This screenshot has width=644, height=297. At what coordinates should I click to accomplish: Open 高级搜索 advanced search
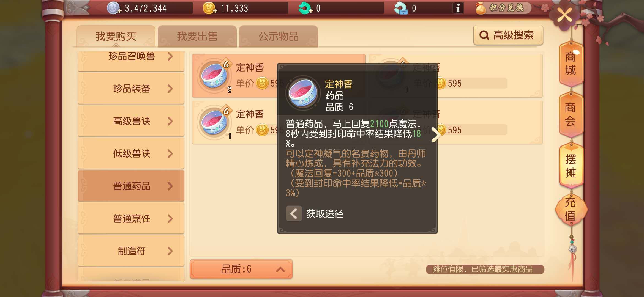point(508,35)
